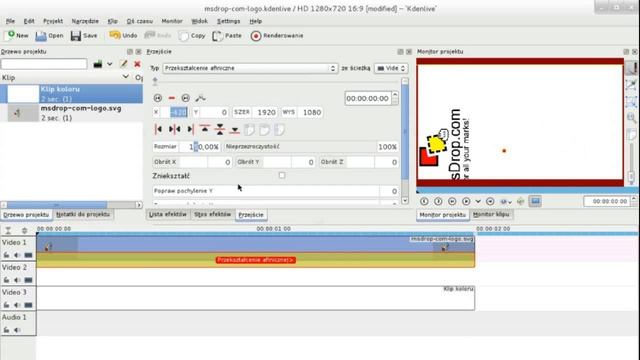
Task: Click the New project toolbar button
Action: pyautogui.click(x=17, y=36)
